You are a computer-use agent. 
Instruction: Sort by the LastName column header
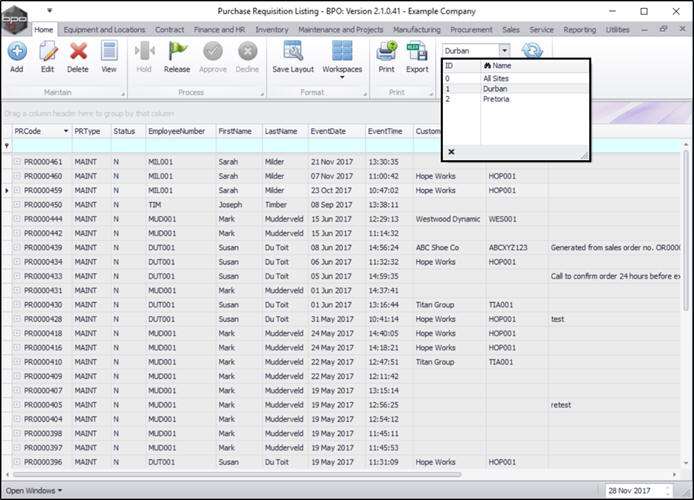point(285,131)
